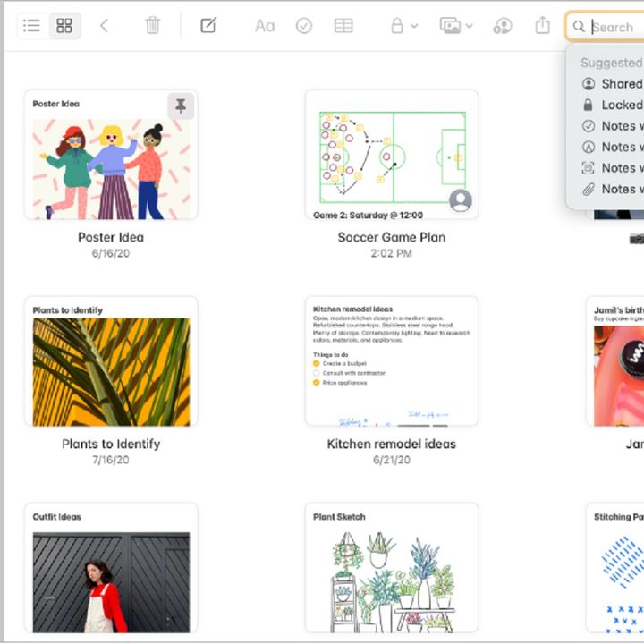This screenshot has height=644, width=644.
Task: Open the Soccer Game Plan thumbnail
Action: (392, 155)
